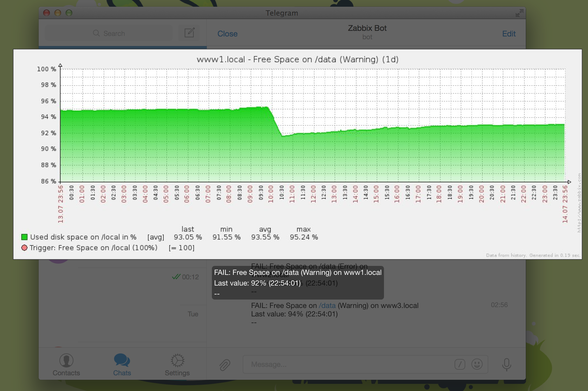Viewport: 588px width, 391px height.
Task: Click the magnifier in the Search field
Action: (96, 33)
